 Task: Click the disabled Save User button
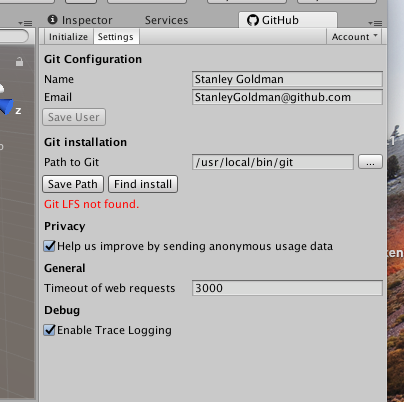74,117
